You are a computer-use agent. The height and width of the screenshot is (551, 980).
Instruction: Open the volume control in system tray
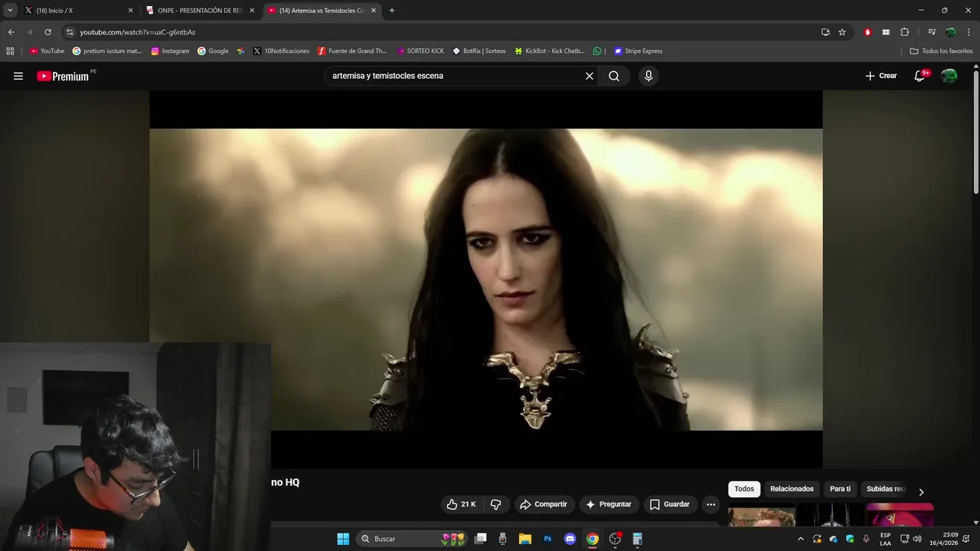tap(917, 539)
